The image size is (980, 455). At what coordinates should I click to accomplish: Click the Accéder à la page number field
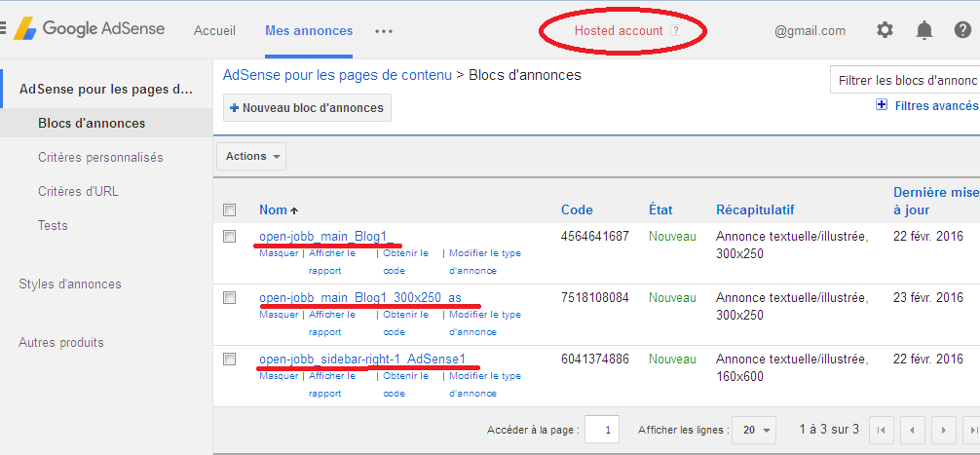click(602, 430)
